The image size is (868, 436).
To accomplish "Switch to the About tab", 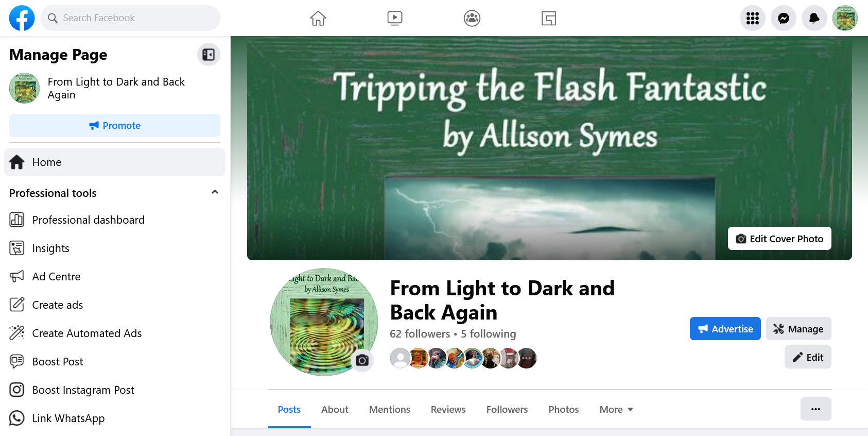I will 335,410.
